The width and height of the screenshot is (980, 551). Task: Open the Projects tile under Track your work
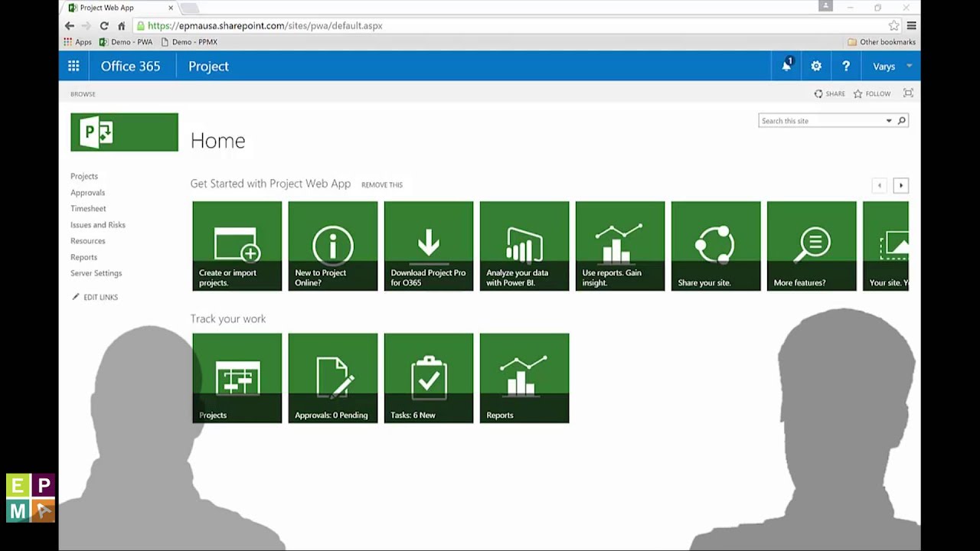point(237,378)
